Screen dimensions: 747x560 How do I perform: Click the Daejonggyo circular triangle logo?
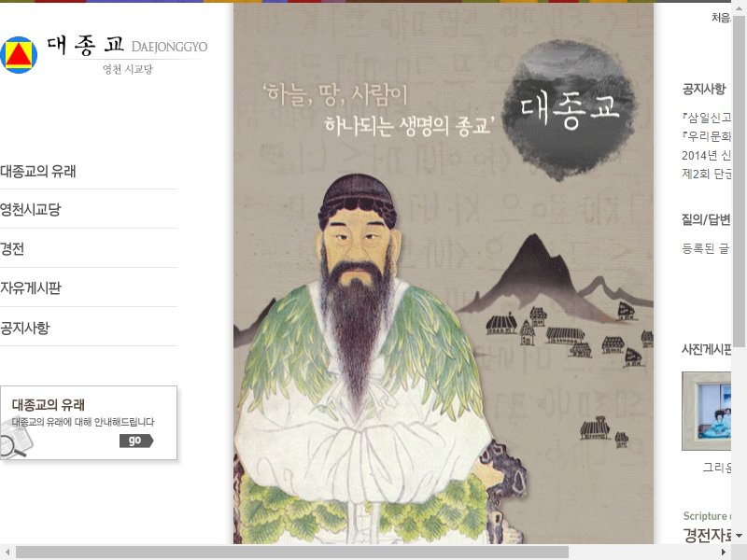coord(19,55)
